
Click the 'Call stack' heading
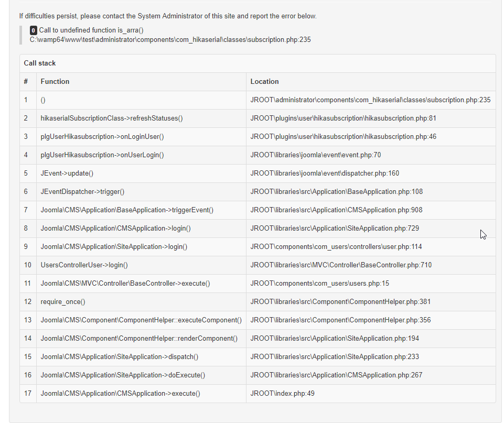point(40,63)
